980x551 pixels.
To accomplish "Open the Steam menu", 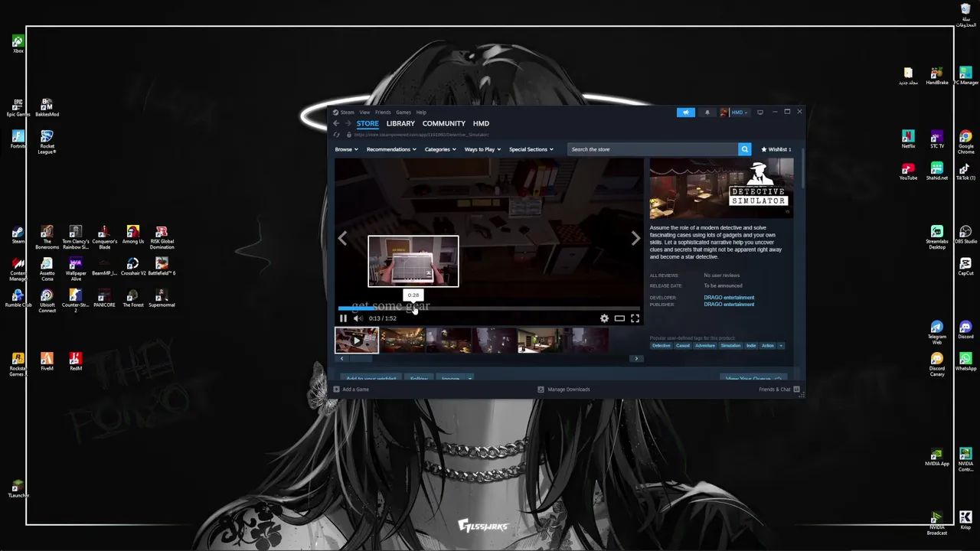I will (344, 112).
